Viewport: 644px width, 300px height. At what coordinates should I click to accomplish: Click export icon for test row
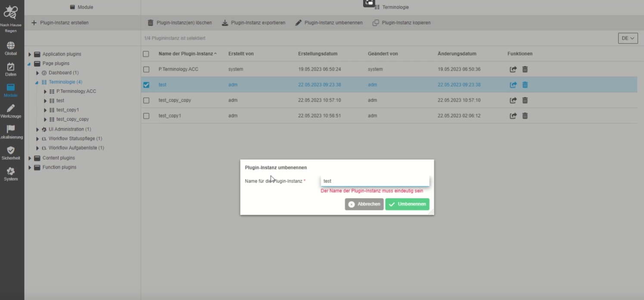point(513,85)
